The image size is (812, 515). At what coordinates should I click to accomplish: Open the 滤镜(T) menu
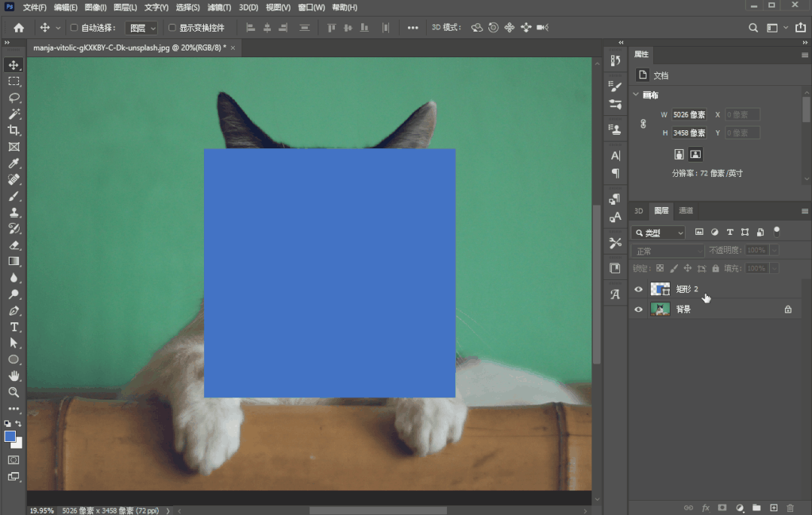(219, 8)
